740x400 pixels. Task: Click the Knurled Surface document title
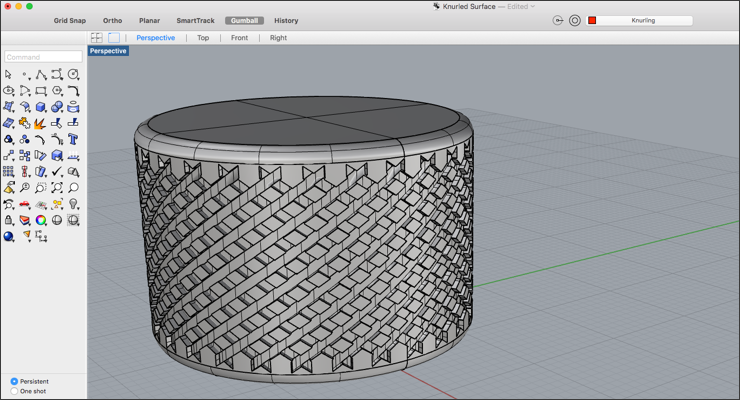[x=469, y=7]
